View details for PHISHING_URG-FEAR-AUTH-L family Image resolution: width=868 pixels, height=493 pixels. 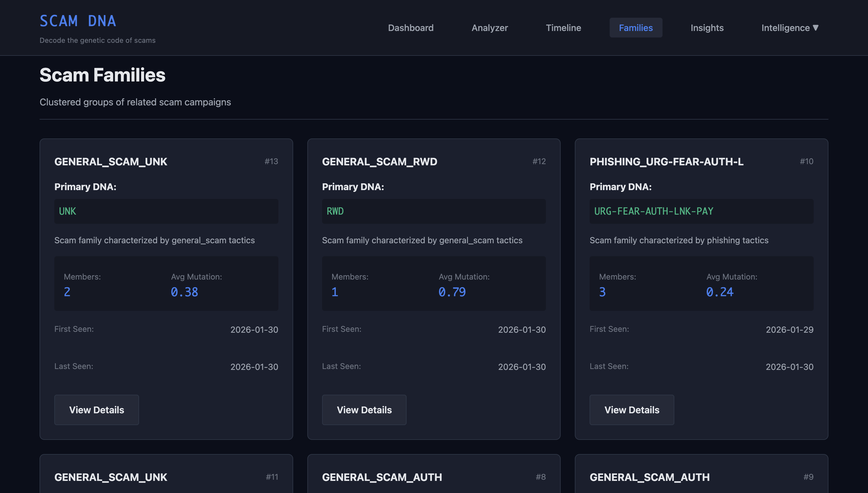coord(631,410)
